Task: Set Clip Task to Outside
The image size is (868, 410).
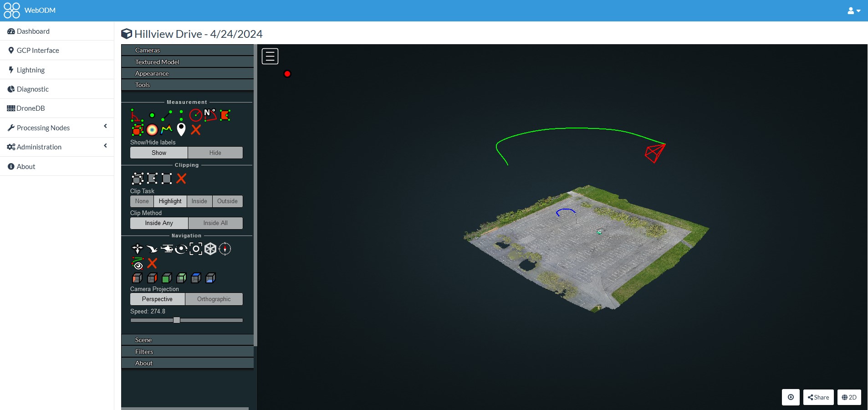Action: click(227, 201)
